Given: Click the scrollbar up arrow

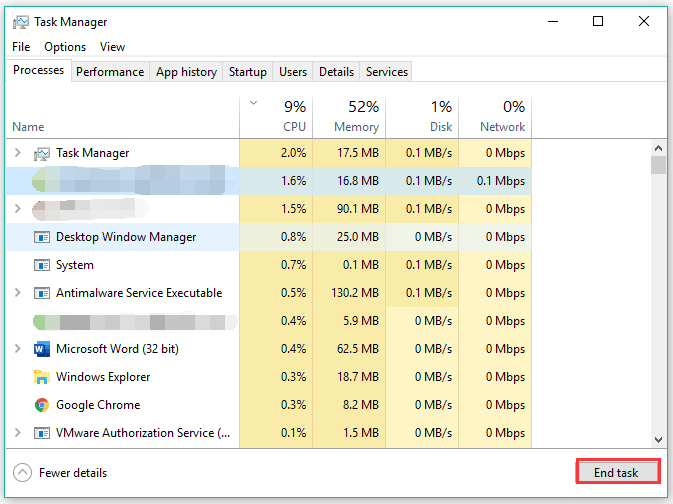Looking at the screenshot, I should (658, 149).
